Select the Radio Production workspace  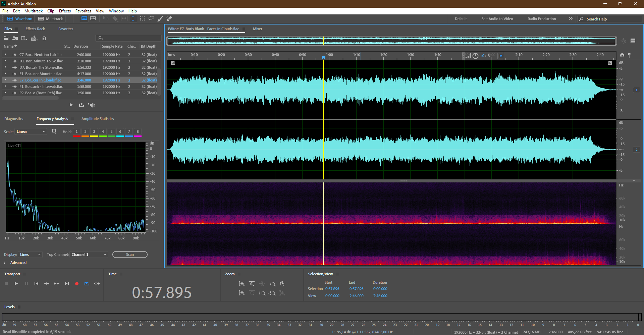click(541, 19)
